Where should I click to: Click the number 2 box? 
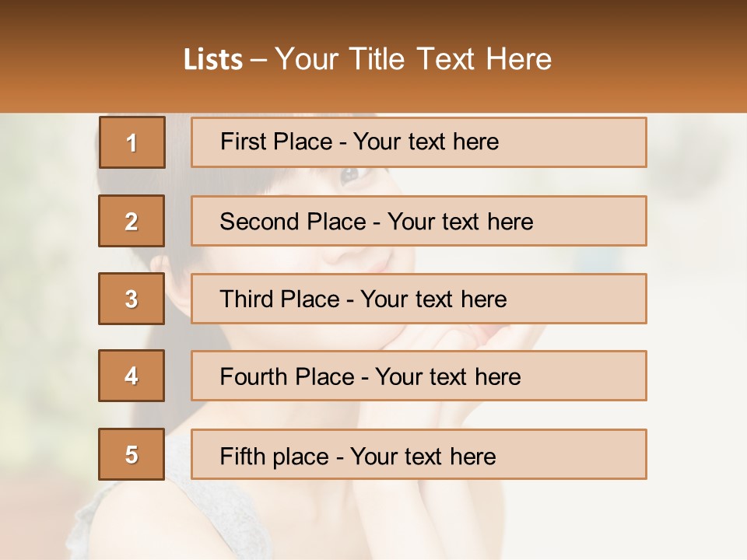(x=132, y=221)
